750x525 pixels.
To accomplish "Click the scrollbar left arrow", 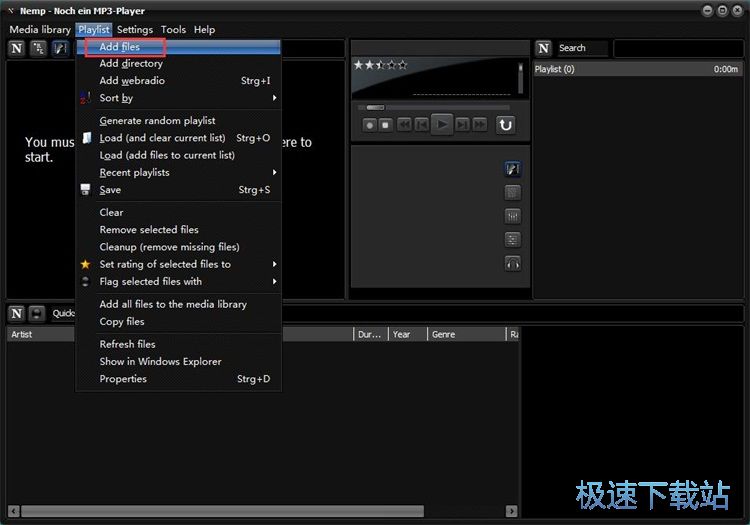I will [13, 511].
